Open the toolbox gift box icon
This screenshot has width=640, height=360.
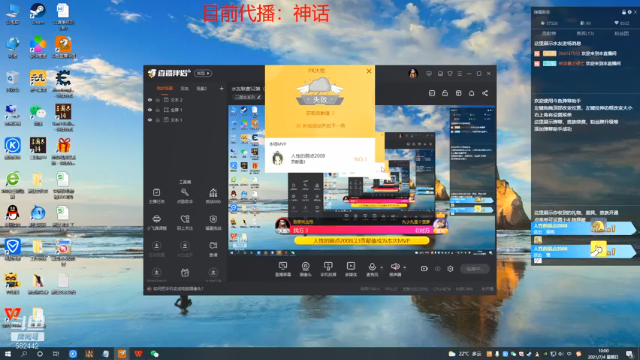tap(185, 272)
